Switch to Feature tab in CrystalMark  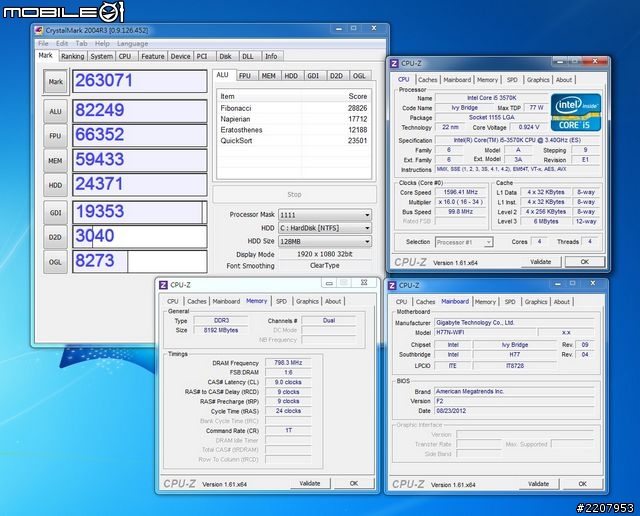(153, 56)
